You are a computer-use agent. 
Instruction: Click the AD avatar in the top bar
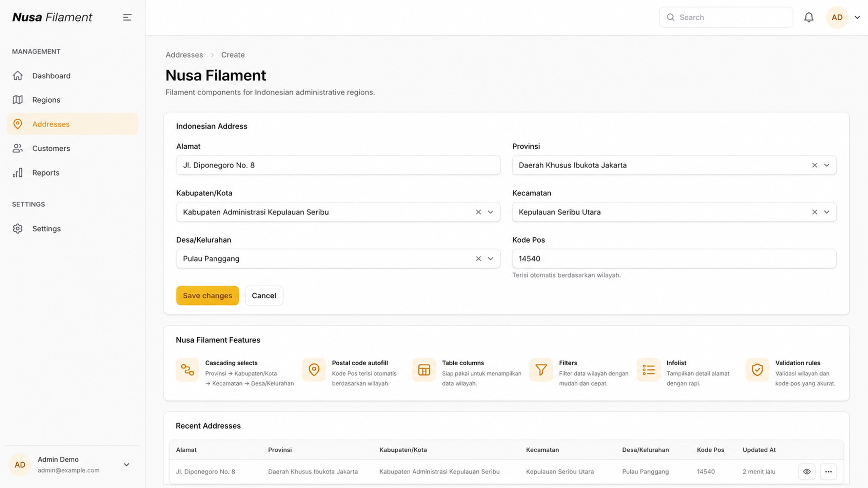click(x=837, y=17)
